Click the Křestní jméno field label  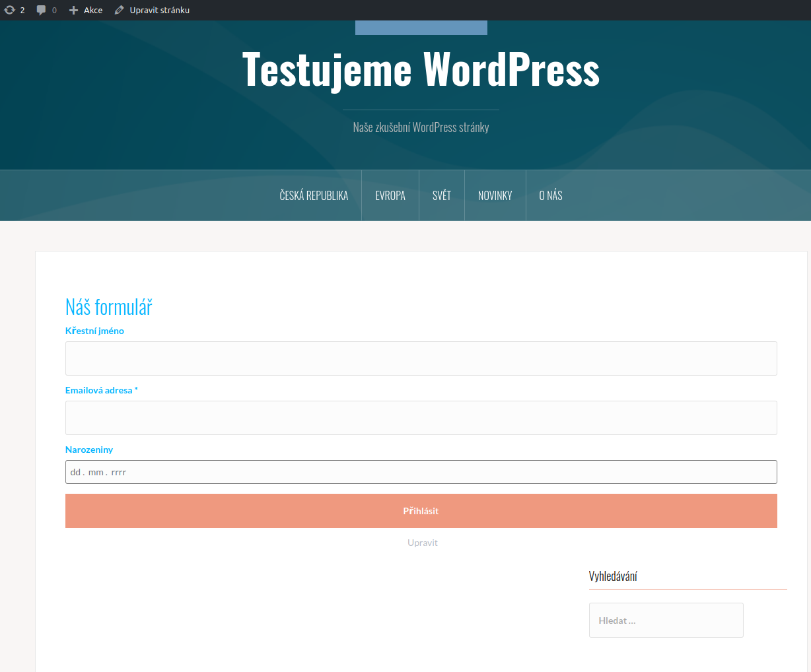coord(94,331)
